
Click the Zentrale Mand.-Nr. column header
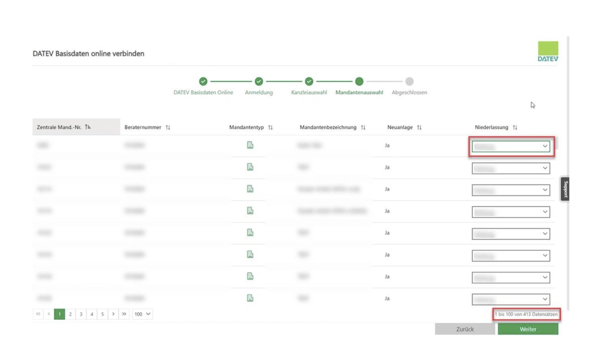pyautogui.click(x=76, y=127)
